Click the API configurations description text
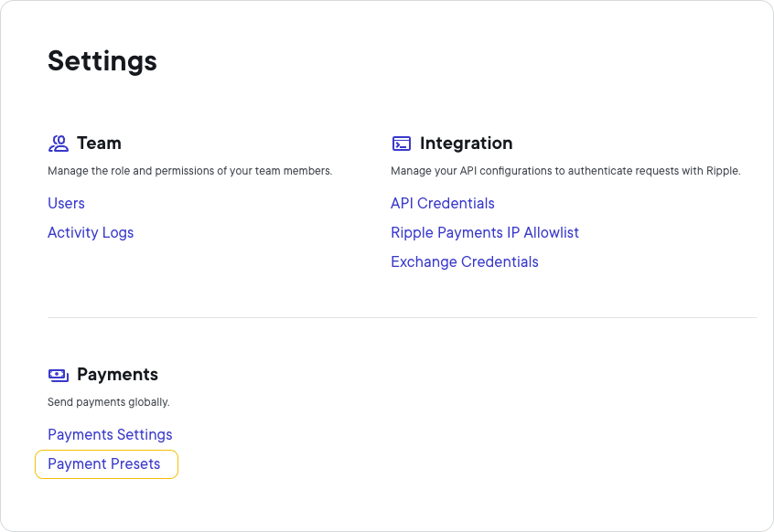This screenshot has width=774, height=532. pyautogui.click(x=565, y=171)
